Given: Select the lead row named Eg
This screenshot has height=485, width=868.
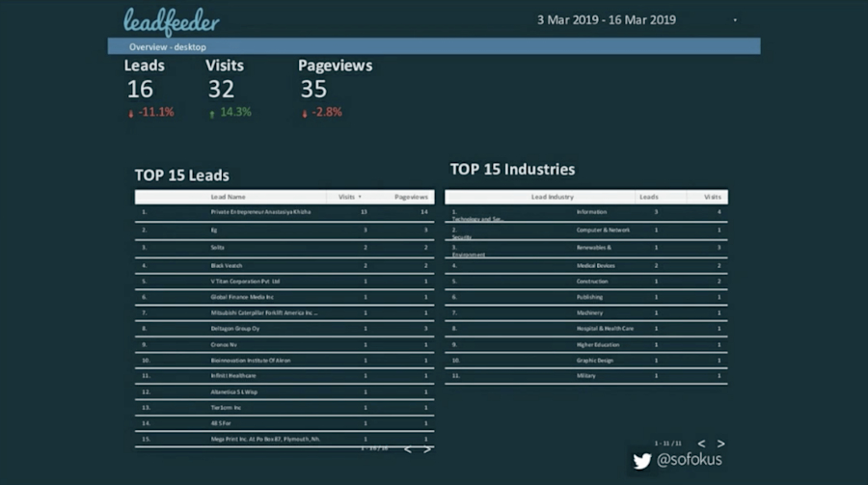Looking at the screenshot, I should 285,229.
